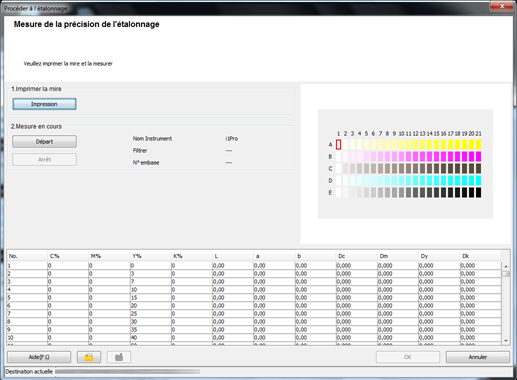This screenshot has height=380, width=517.
Task: Select patch A1 outlined in red
Action: (x=338, y=144)
